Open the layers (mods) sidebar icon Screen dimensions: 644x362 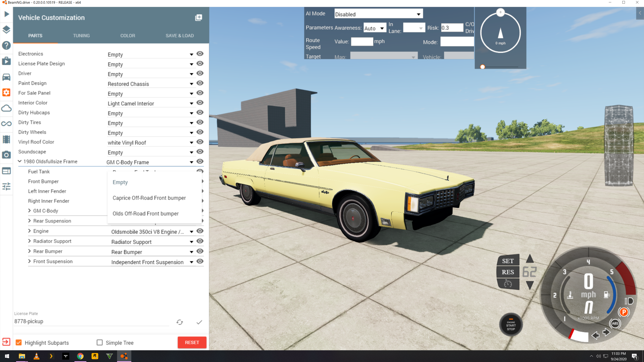coord(7,29)
